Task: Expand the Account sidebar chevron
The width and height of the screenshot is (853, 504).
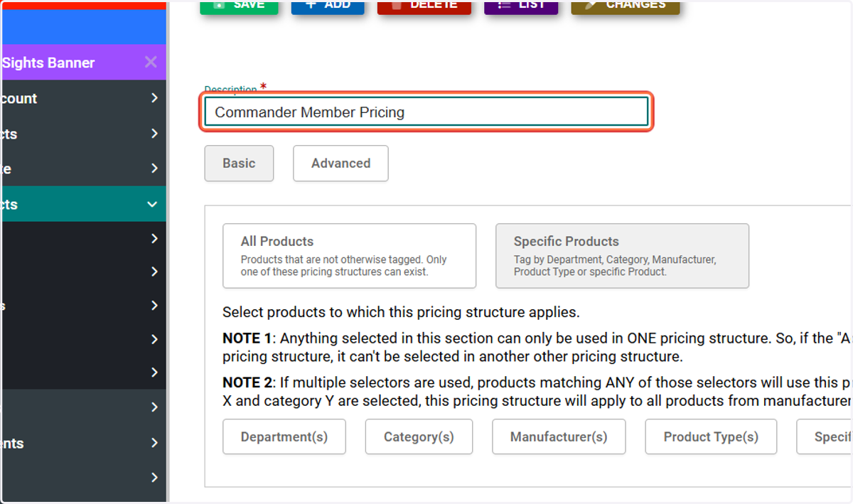Action: [154, 98]
